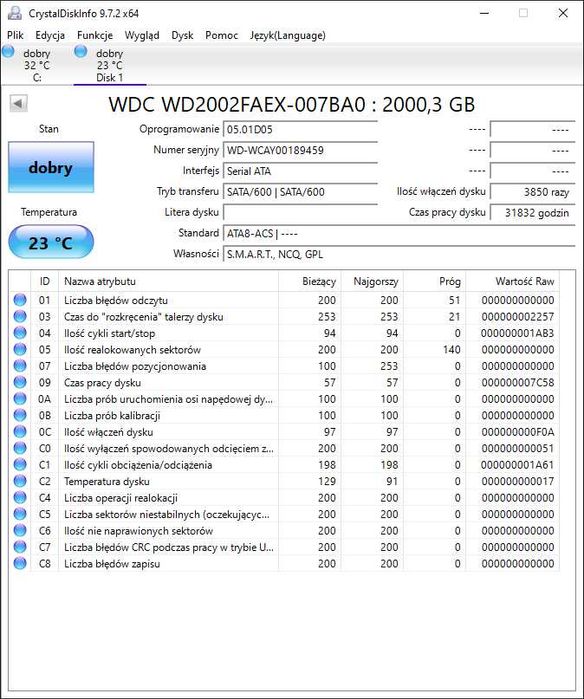Click the Wartość Raw column header
The image size is (584, 699).
(513, 281)
